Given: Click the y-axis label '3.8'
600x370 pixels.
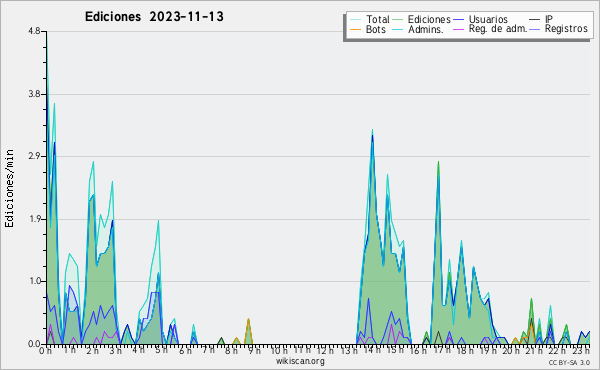Looking at the screenshot, I should (x=34, y=94).
